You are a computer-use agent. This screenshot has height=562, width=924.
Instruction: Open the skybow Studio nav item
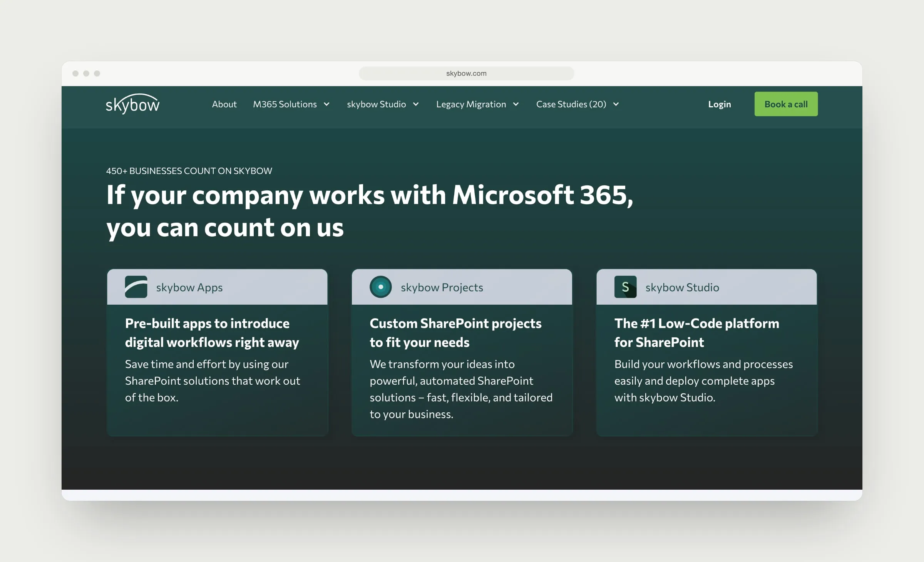376,104
